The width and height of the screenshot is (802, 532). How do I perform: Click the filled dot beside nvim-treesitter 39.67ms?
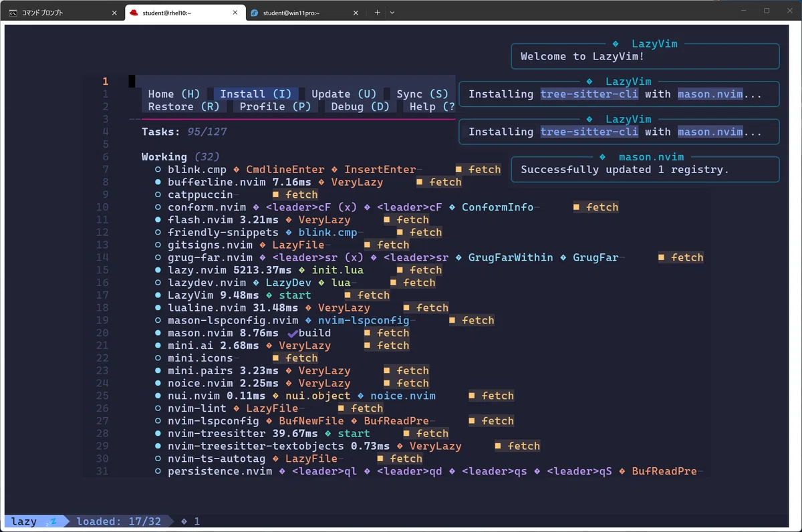click(x=158, y=434)
